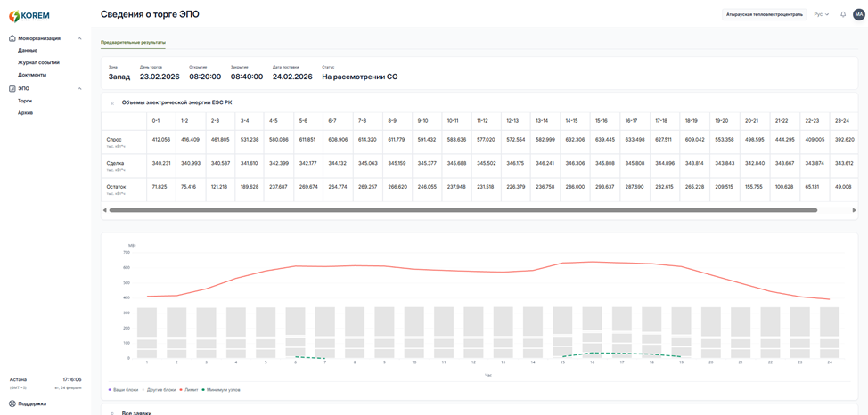Open the Рус language dropdown

point(822,14)
